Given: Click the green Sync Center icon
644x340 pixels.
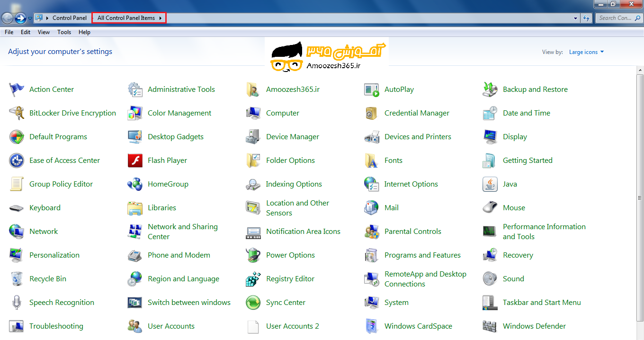Looking at the screenshot, I should (x=253, y=303).
